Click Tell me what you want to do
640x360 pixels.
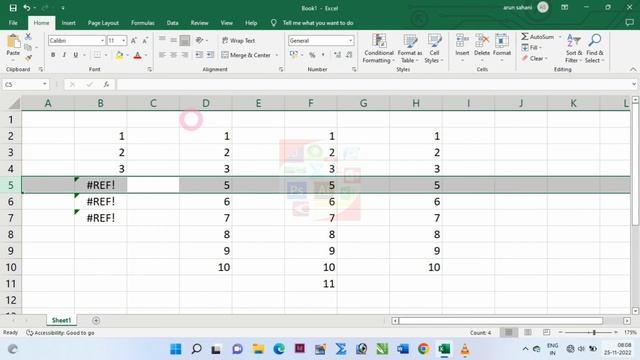pos(318,23)
